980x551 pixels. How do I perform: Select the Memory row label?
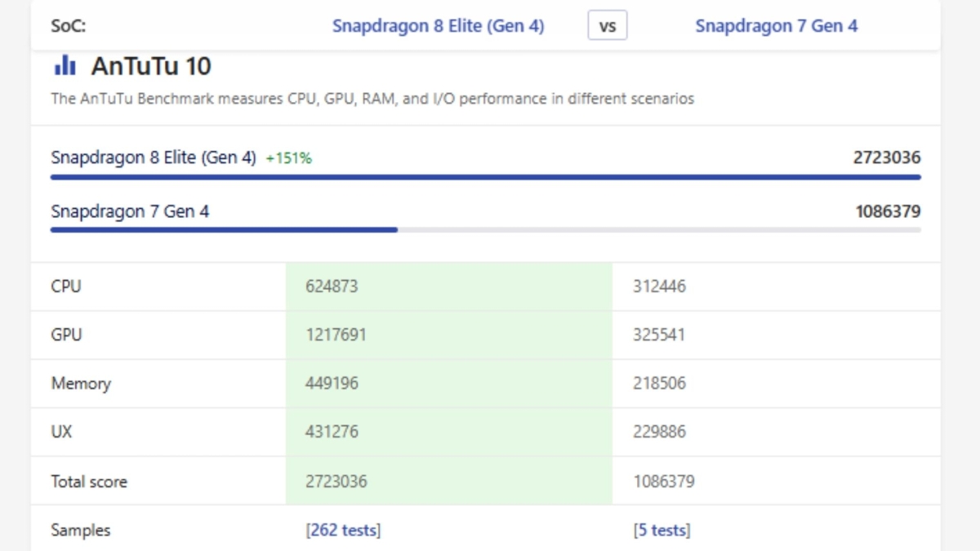click(80, 383)
